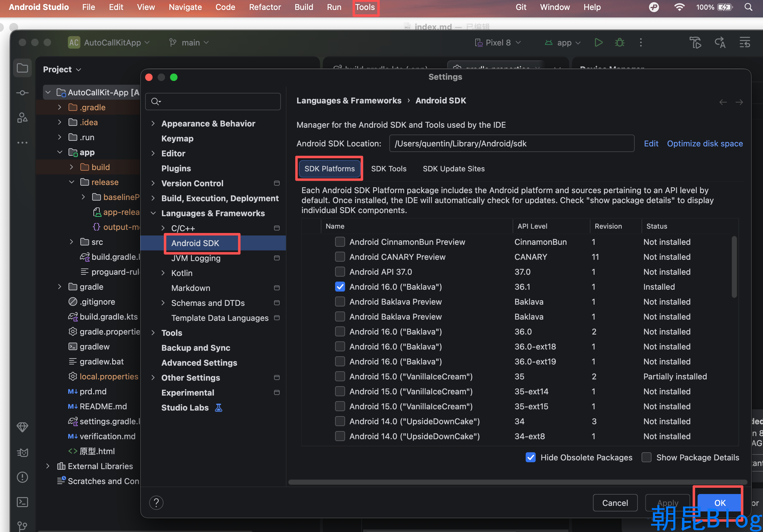Click the AC project badge icon
Screen dimensions: 763x532
pos(74,43)
